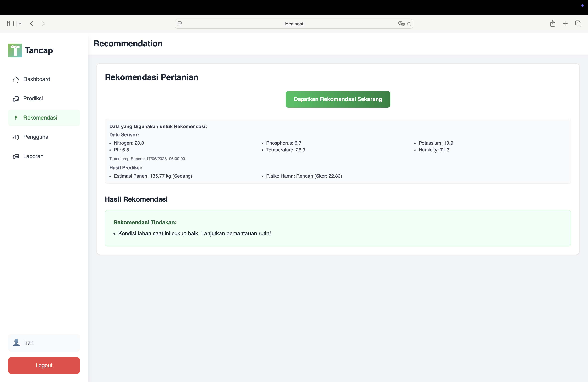Select the Nitrogen: 23.3 value
Screen dimensions: 588x382
tap(129, 143)
